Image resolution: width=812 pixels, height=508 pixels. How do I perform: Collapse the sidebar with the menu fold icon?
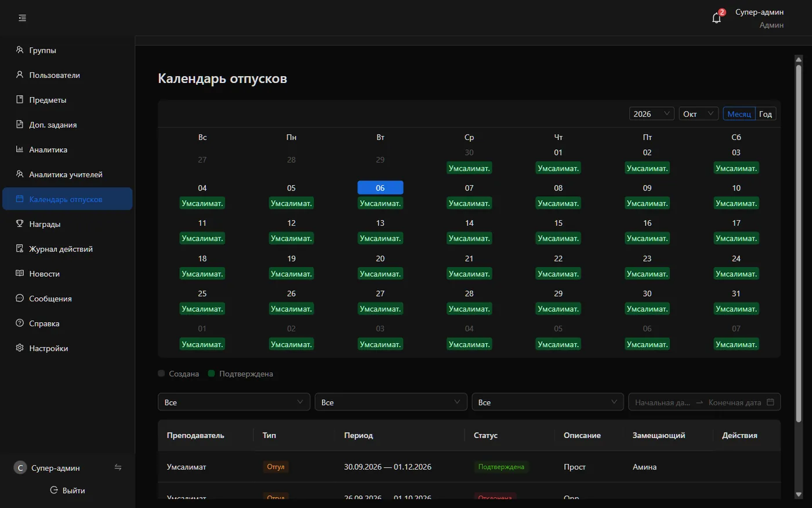click(x=23, y=18)
